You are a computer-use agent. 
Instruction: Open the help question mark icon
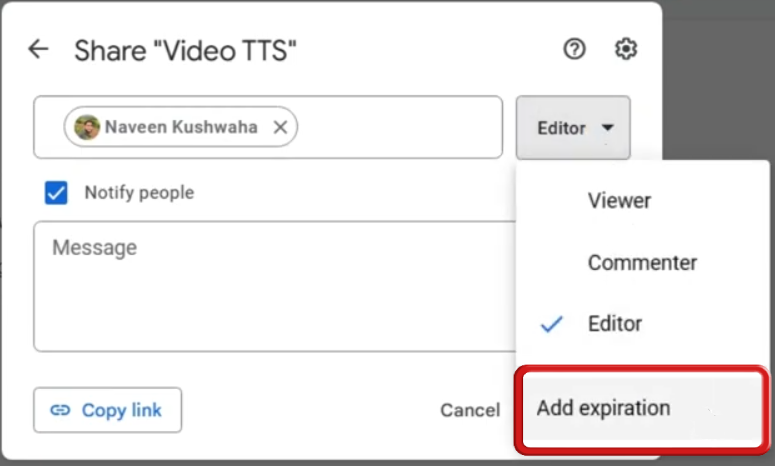point(574,49)
